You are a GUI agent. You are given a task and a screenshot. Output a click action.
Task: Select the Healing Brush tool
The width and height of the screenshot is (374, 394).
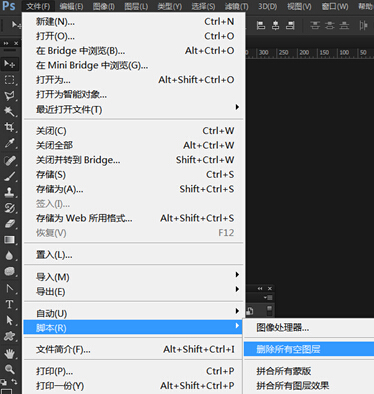click(x=9, y=161)
